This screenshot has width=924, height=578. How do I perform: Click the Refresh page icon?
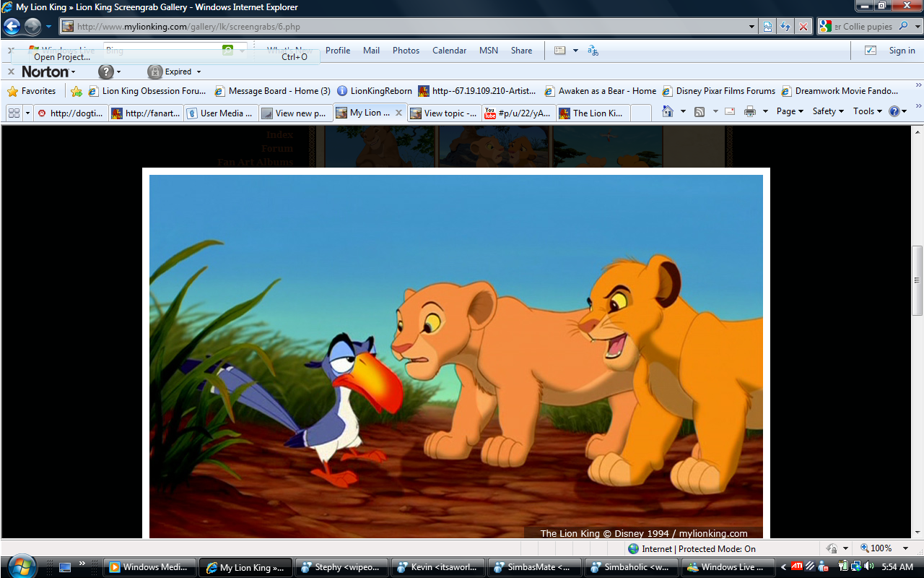[785, 27]
